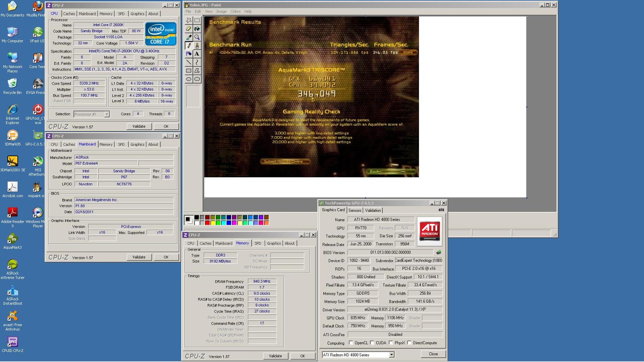The height and width of the screenshot is (362, 644).
Task: Select the Free-Form Select tool in Paint
Action: tap(188, 20)
